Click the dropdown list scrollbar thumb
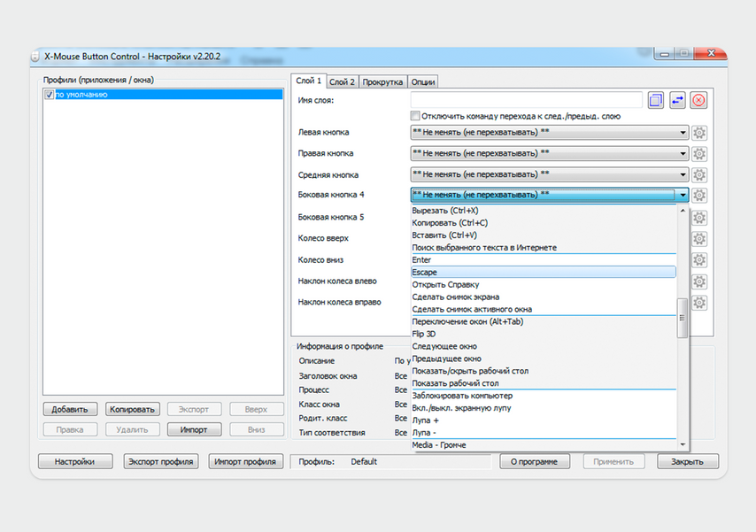The image size is (756, 532). point(683,319)
